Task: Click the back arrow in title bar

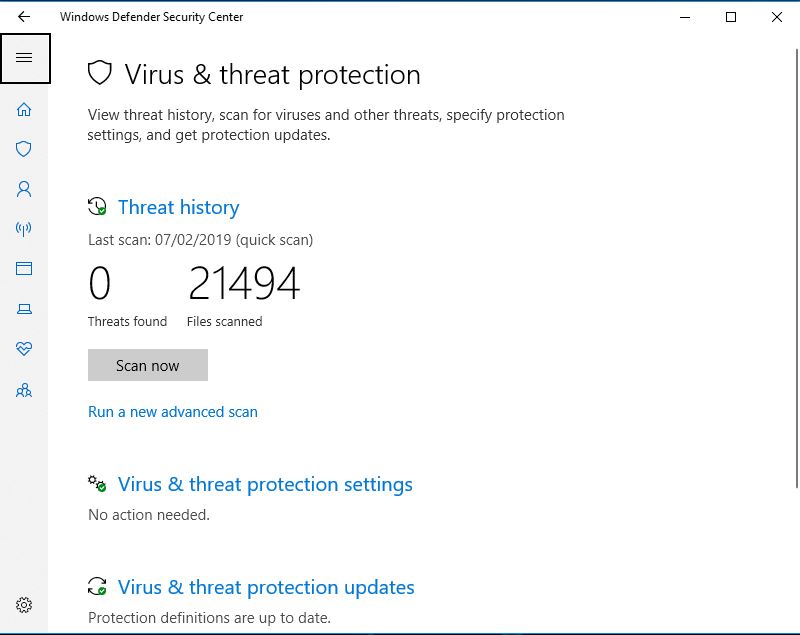Action: [x=24, y=17]
